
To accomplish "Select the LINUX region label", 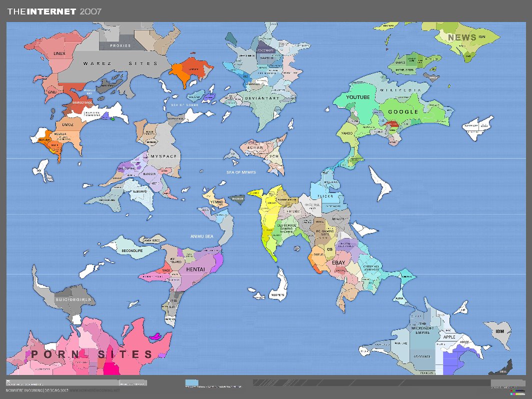I will [59, 53].
